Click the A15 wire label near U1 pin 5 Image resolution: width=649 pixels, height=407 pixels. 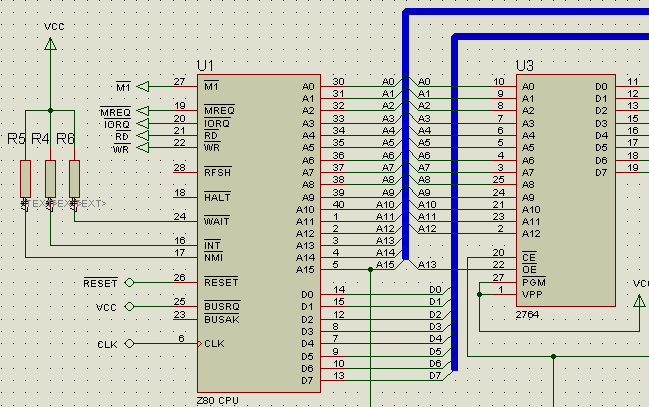pyautogui.click(x=385, y=264)
